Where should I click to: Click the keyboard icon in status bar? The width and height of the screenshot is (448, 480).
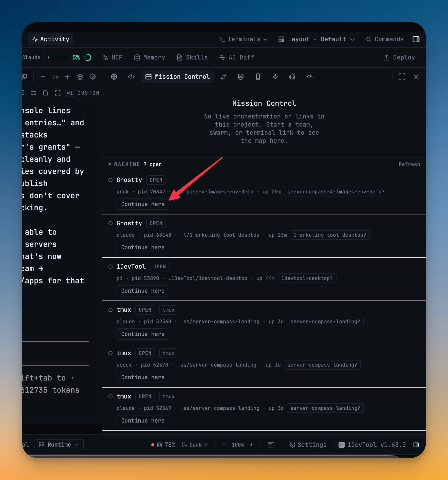[x=271, y=445]
